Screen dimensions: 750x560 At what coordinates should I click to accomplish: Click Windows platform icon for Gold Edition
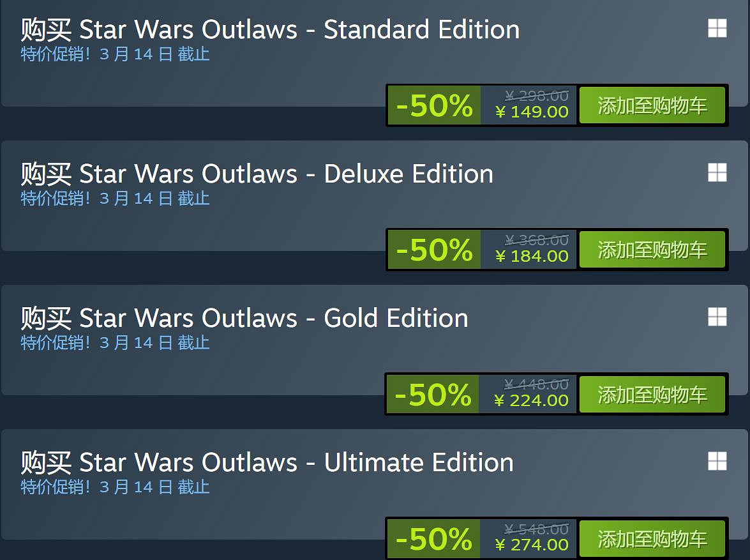(x=717, y=317)
